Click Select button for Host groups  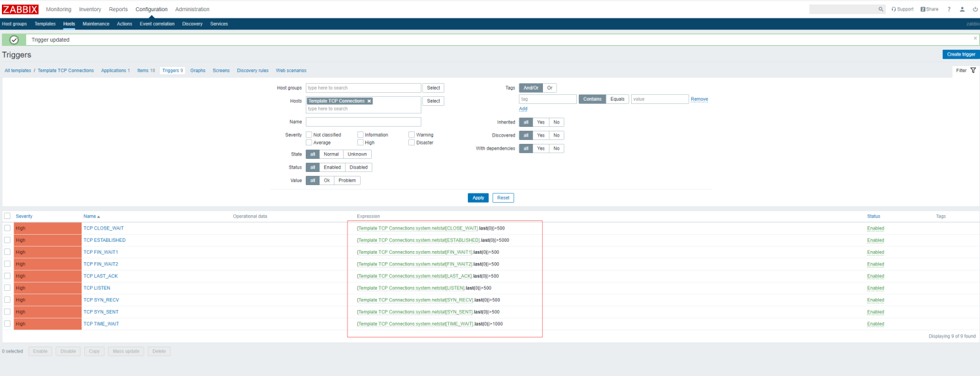433,88
